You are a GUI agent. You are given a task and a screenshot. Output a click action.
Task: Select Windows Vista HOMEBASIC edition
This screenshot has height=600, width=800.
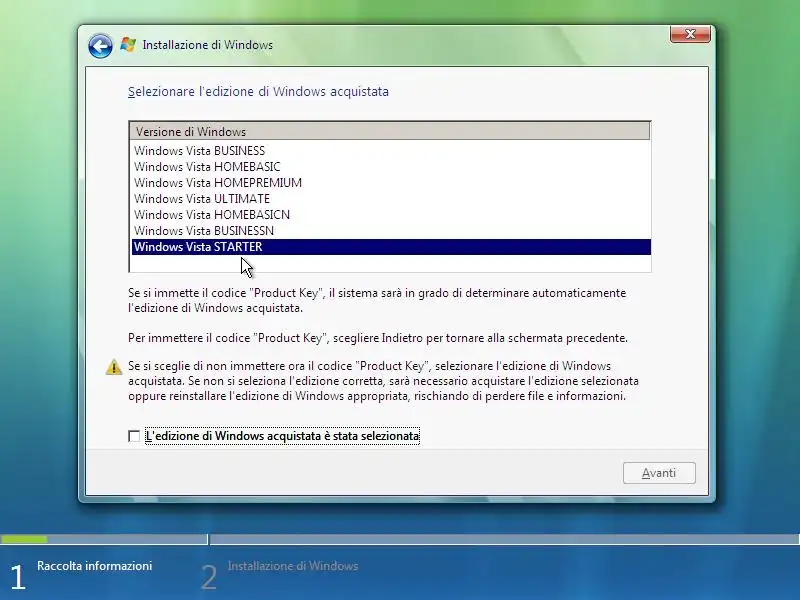click(x=391, y=167)
